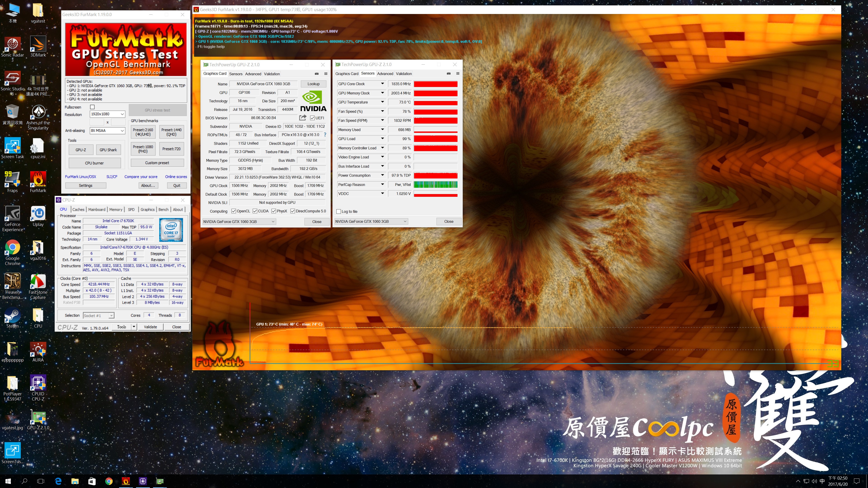Open GPU-Z.2.1.0 desktop icon
The image size is (868, 488).
click(x=38, y=420)
